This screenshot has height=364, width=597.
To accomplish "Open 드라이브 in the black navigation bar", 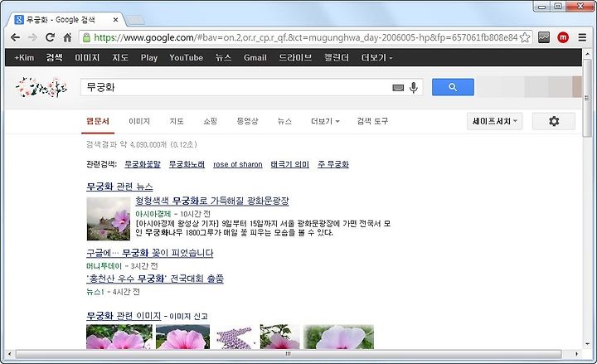I will pos(295,57).
